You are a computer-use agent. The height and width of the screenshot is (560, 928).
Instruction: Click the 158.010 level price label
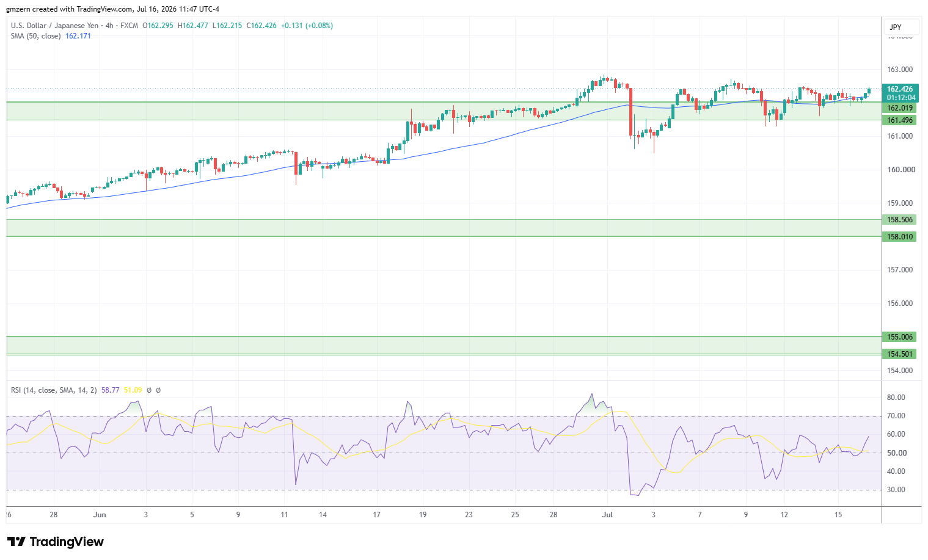(899, 237)
